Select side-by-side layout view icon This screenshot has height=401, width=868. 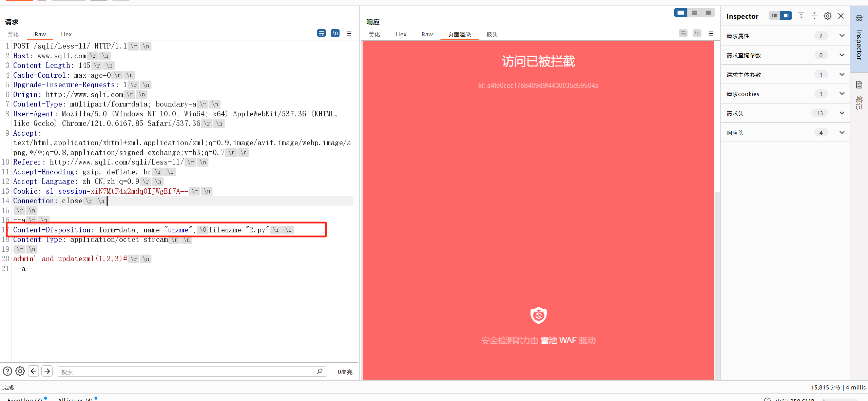point(680,13)
